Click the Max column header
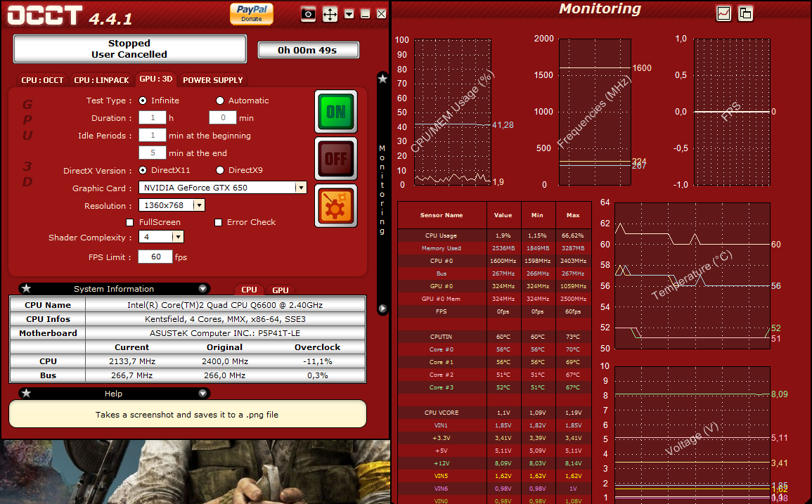 [x=573, y=215]
